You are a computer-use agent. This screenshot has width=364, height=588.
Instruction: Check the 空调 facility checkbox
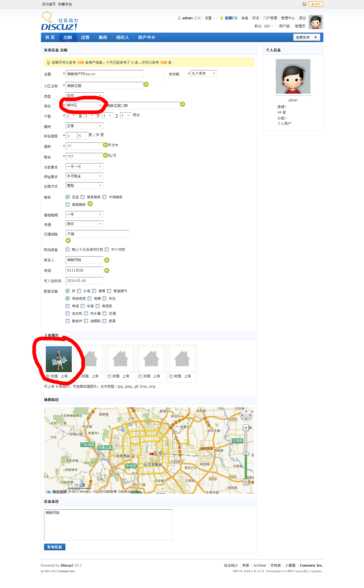(x=105, y=314)
